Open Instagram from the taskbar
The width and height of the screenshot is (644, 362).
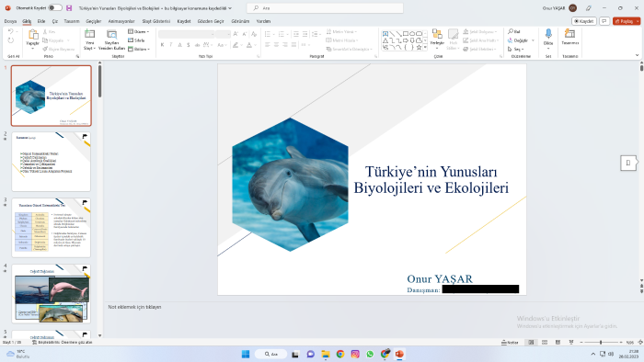[x=355, y=354]
